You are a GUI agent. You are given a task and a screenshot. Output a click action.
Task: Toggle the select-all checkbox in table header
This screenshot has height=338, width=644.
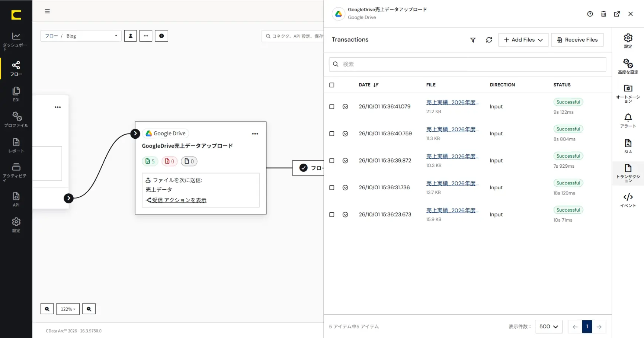pos(332,85)
